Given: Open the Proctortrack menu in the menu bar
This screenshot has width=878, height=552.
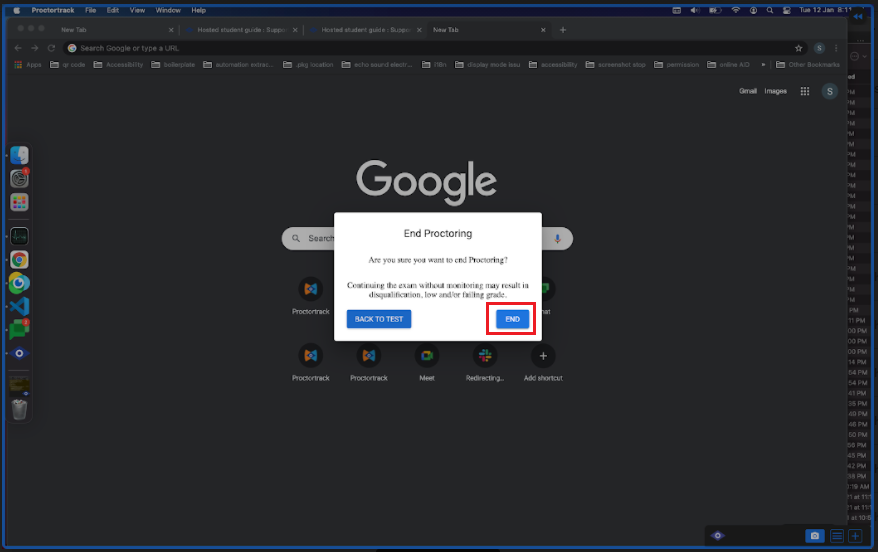Looking at the screenshot, I should click(x=53, y=10).
